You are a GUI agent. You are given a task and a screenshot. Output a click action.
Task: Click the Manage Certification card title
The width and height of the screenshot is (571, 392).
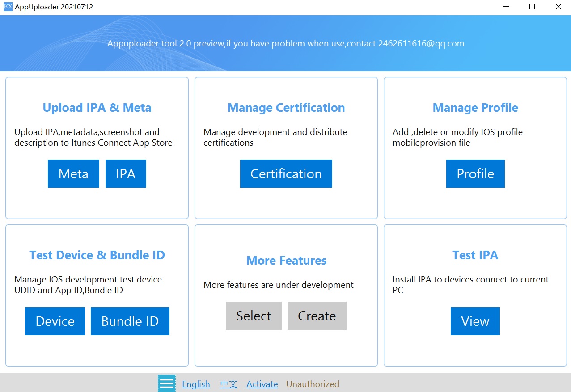point(286,107)
